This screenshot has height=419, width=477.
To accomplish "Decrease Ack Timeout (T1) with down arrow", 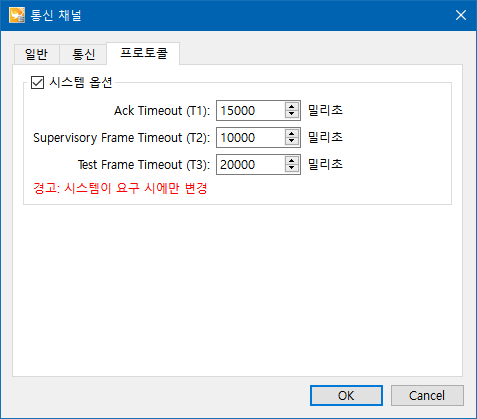I will coord(292,114).
